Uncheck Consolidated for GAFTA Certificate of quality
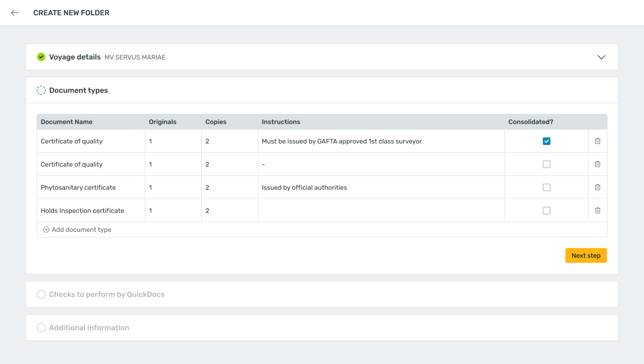The image size is (644, 364). click(546, 141)
